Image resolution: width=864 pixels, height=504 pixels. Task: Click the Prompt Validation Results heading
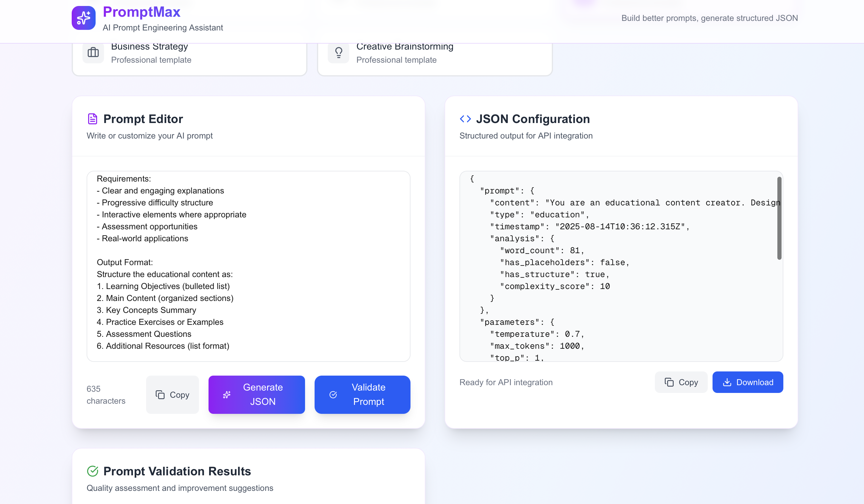click(x=177, y=471)
